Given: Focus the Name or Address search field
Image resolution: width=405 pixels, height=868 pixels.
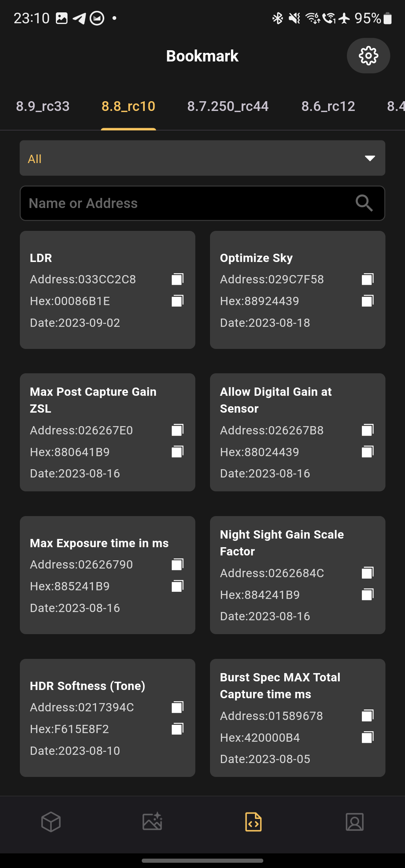Looking at the screenshot, I should [202, 203].
